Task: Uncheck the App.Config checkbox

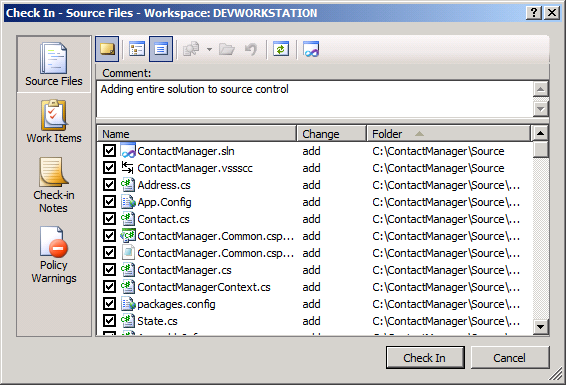Action: coord(109,202)
